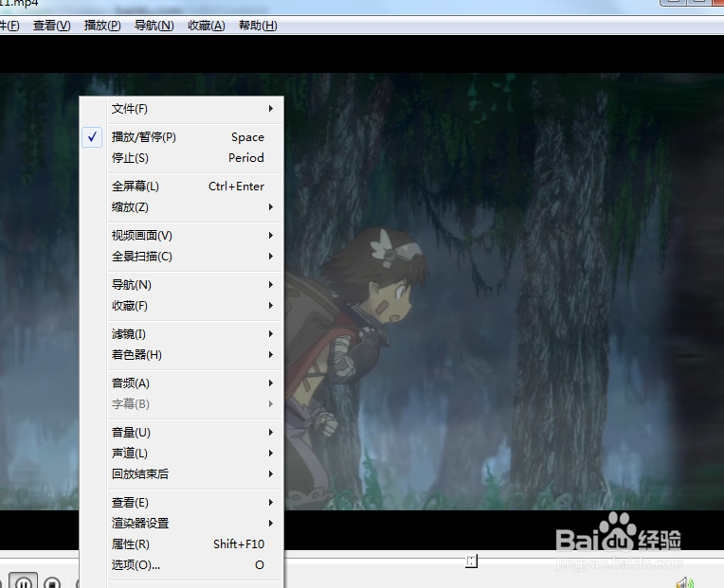Image resolution: width=724 pixels, height=588 pixels.
Task: Choose 停止(S) in the context menu
Action: coord(182,158)
